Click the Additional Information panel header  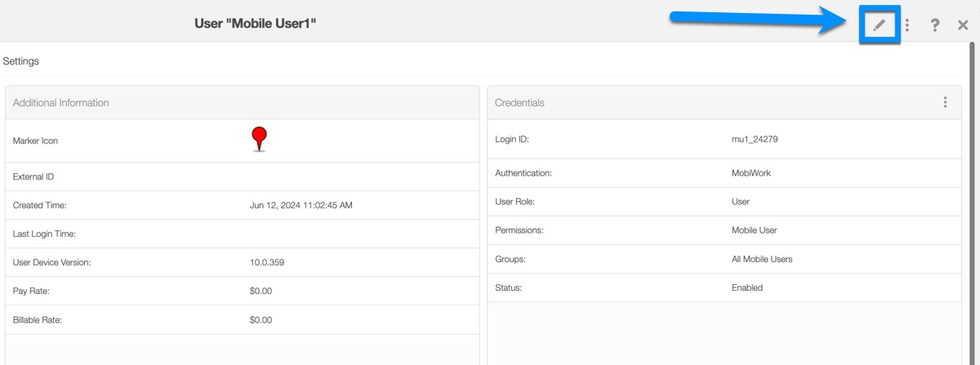(61, 103)
